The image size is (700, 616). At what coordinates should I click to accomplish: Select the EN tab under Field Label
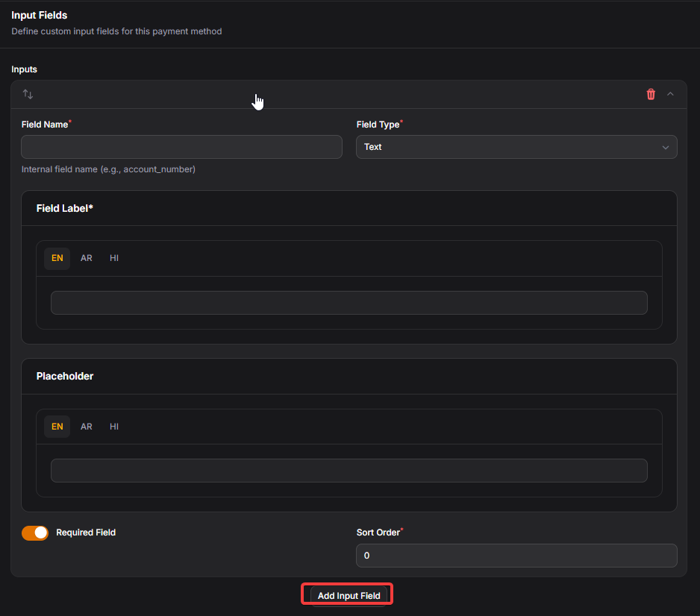tap(57, 258)
